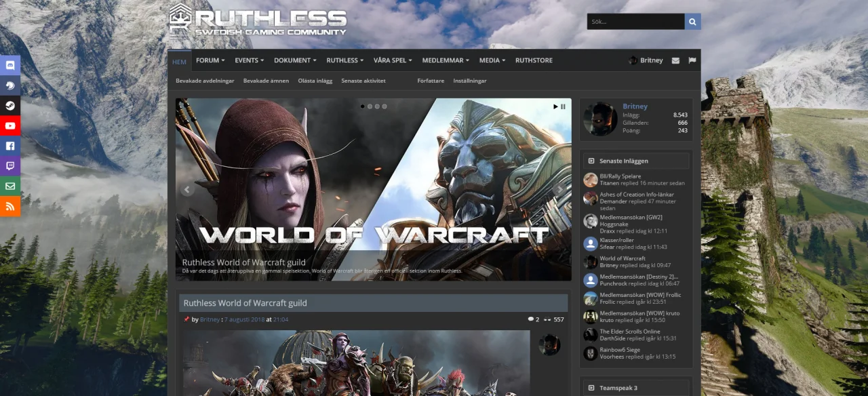Screen dimensions: 868x396
Task: Open alerts flag icon in navbar
Action: [692, 60]
